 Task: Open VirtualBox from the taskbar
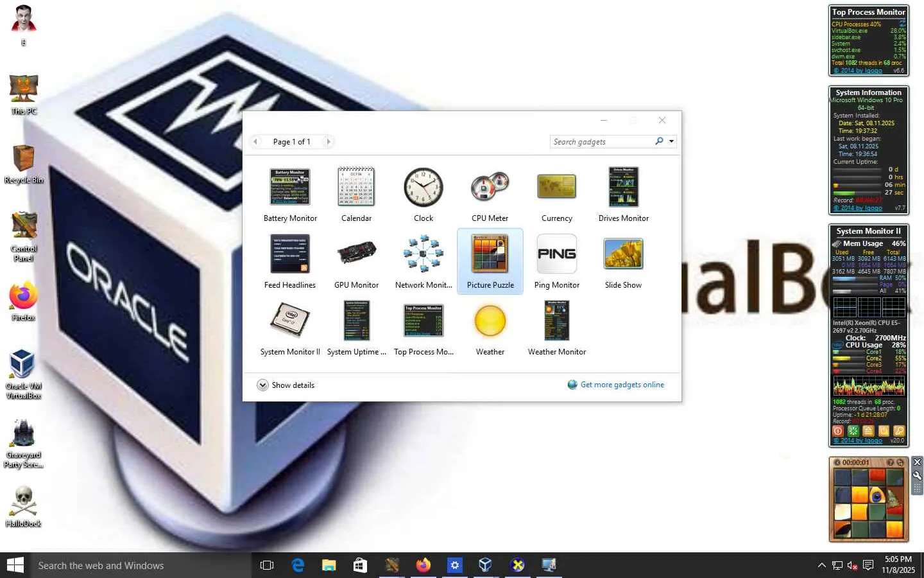point(486,565)
